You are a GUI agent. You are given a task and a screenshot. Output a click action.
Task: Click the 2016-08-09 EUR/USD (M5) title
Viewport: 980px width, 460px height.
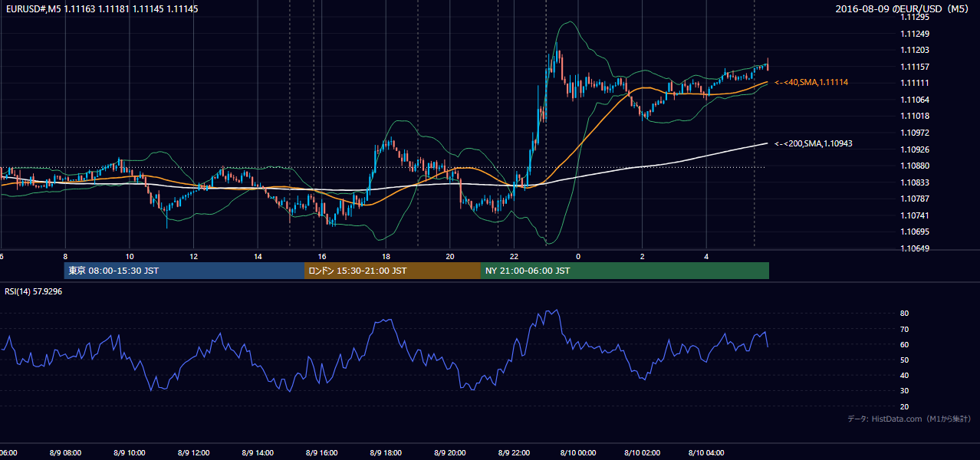click(x=903, y=8)
